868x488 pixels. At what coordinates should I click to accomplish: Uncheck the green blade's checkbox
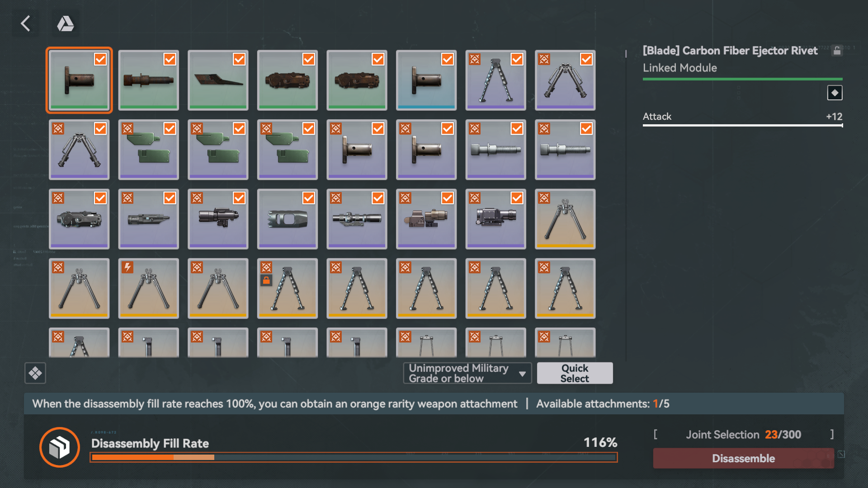coord(239,59)
